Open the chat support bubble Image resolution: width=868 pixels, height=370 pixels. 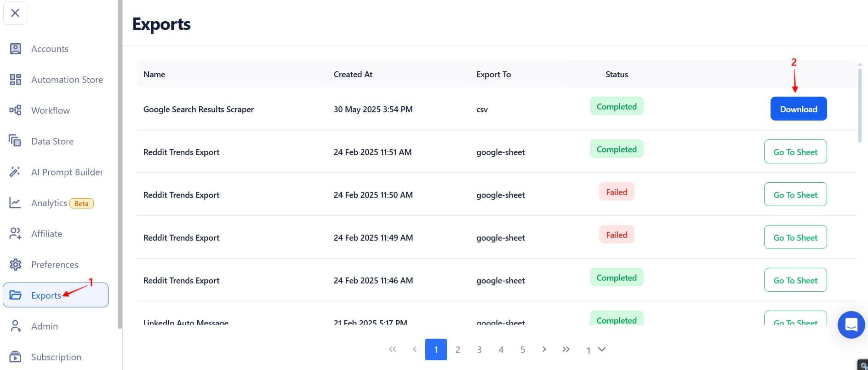[x=851, y=325]
